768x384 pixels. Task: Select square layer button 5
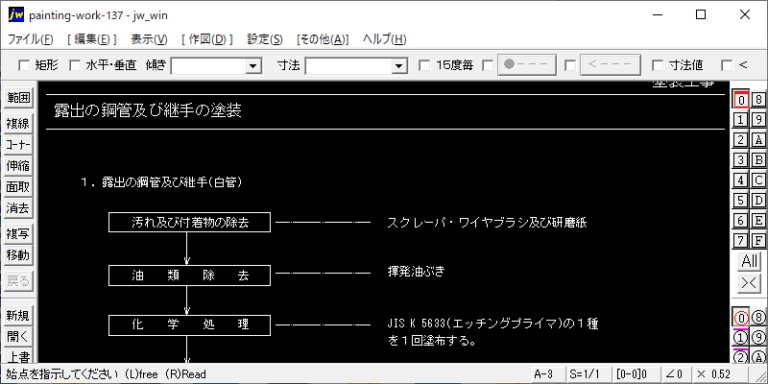pyautogui.click(x=741, y=200)
